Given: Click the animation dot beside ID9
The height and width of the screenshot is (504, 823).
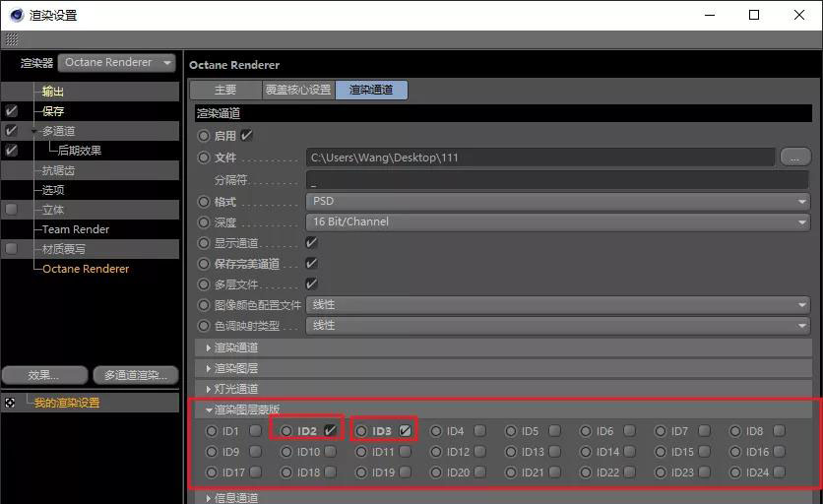Looking at the screenshot, I should [212, 452].
